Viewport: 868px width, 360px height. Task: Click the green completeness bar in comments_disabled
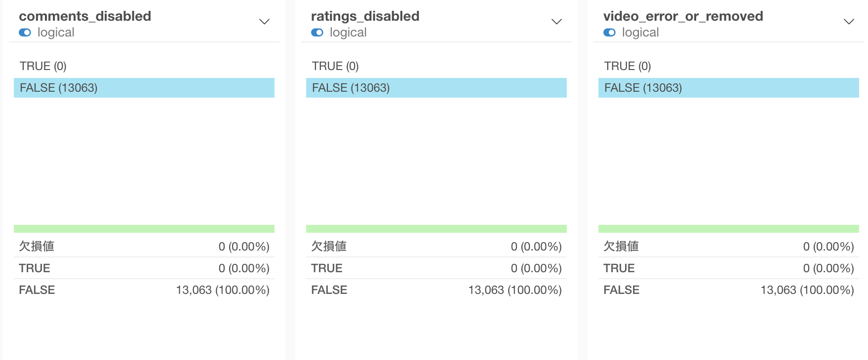(144, 229)
